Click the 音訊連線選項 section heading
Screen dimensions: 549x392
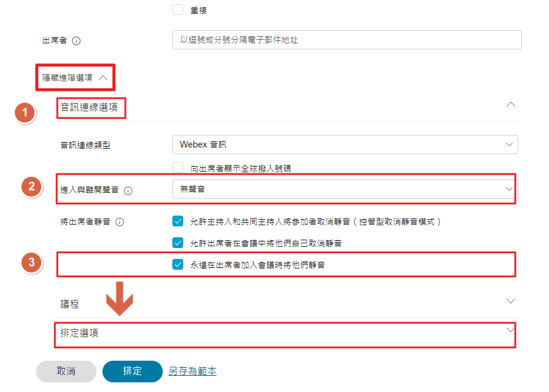[x=93, y=108]
